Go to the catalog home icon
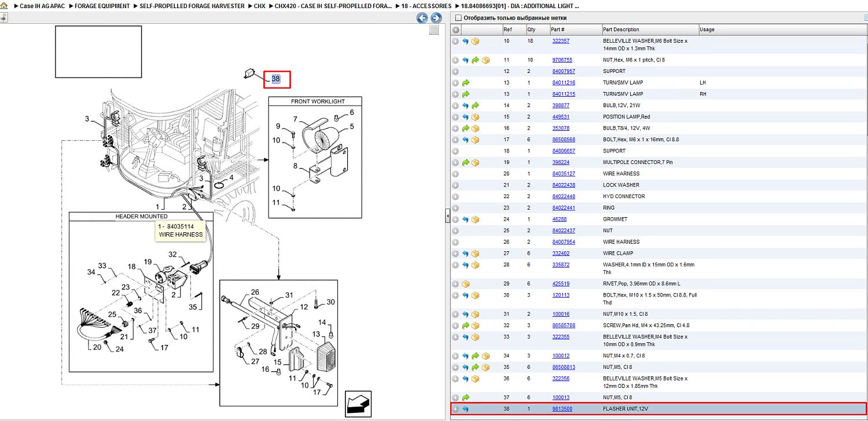 click(x=4, y=6)
